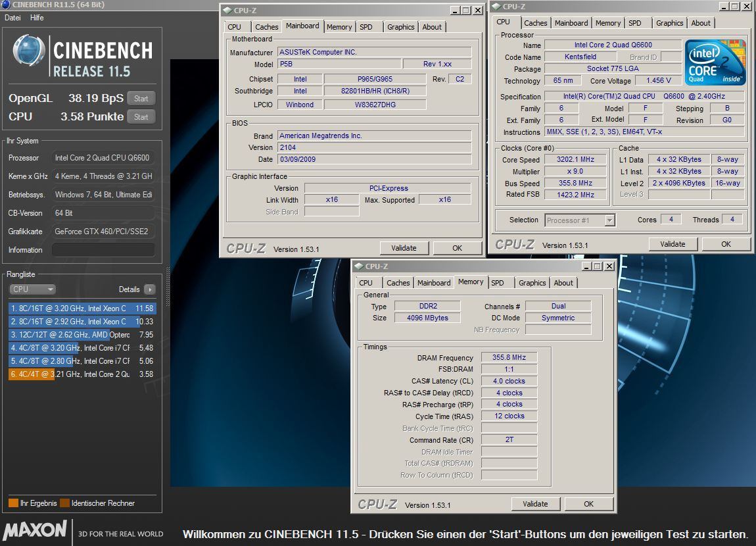The width and height of the screenshot is (756, 546).
Task: Start the CPU benchmark
Action: click(141, 117)
